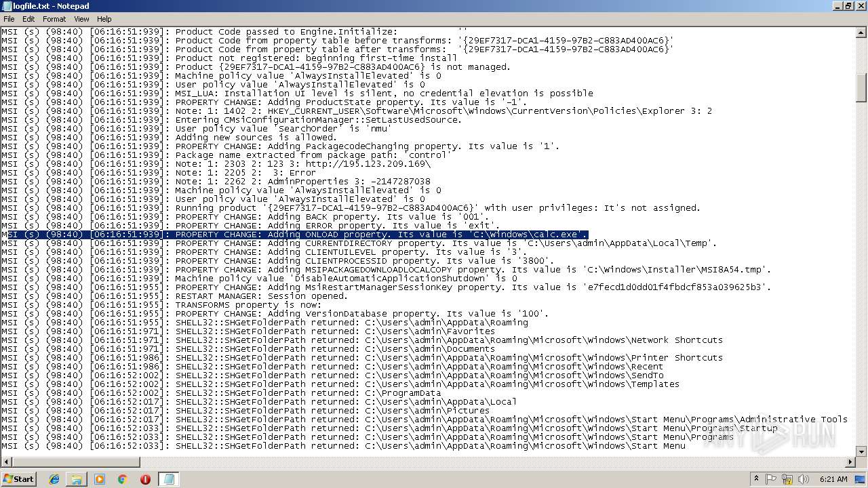Click the red Opera icon in taskbar
This screenshot has width=868, height=488.
coord(145,479)
